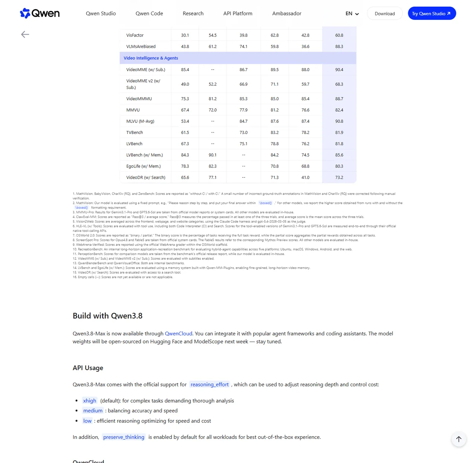Open the Qwen Code menu item
Image resolution: width=476 pixels, height=463 pixels.
(149, 13)
